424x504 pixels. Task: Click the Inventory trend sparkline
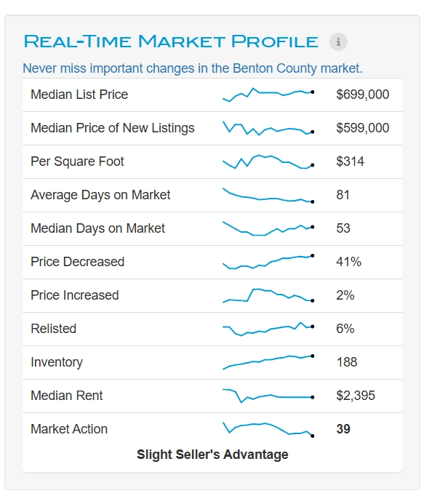coord(268,362)
